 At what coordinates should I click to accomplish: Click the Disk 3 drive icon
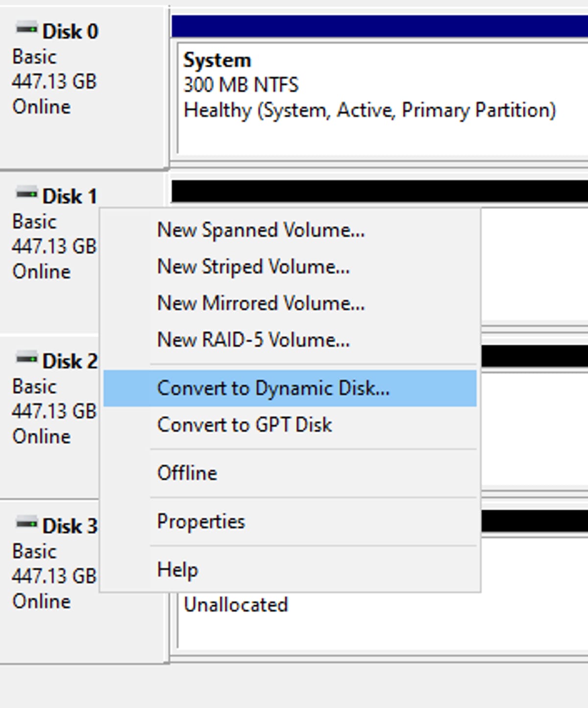(26, 523)
